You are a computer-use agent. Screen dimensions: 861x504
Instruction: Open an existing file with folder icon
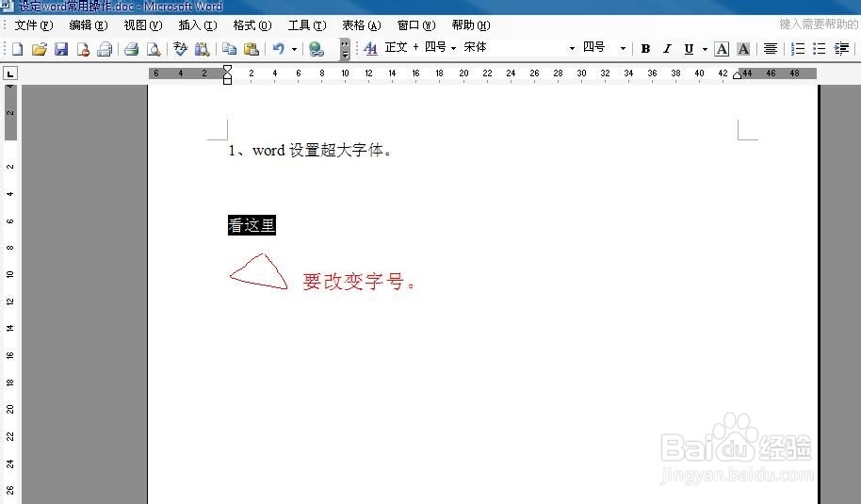pos(39,49)
